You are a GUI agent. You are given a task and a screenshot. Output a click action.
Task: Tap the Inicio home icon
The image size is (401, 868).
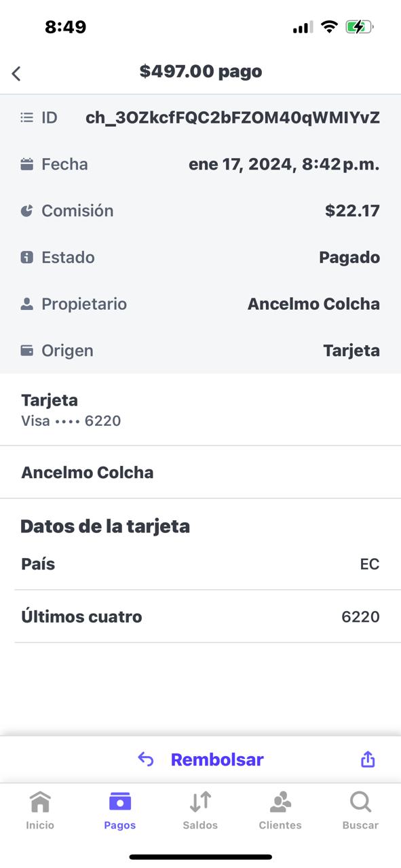pyautogui.click(x=40, y=802)
